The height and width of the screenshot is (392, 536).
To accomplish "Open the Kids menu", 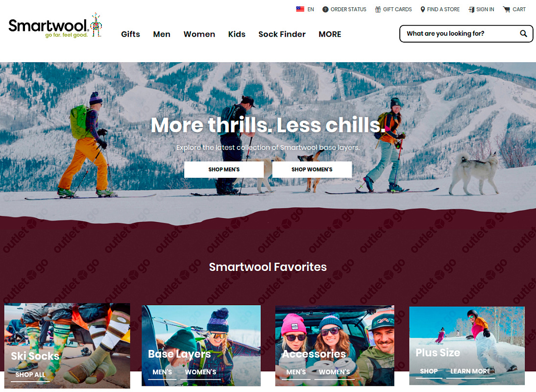I will [237, 34].
